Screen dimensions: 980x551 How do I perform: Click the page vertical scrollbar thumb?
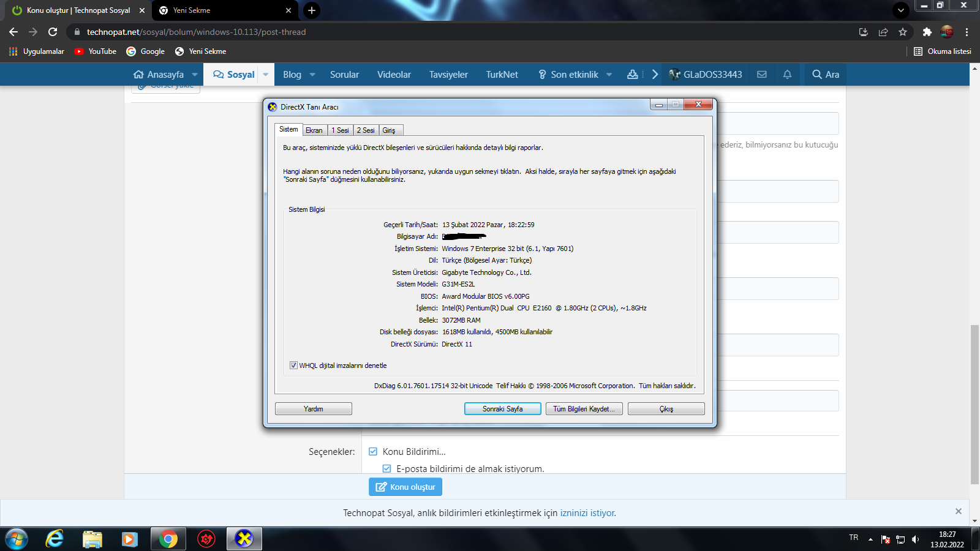[974, 405]
